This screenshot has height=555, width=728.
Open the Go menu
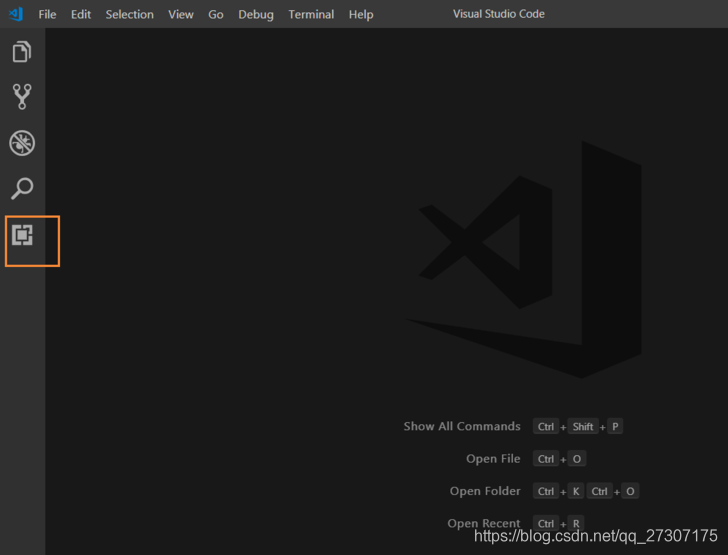click(215, 14)
